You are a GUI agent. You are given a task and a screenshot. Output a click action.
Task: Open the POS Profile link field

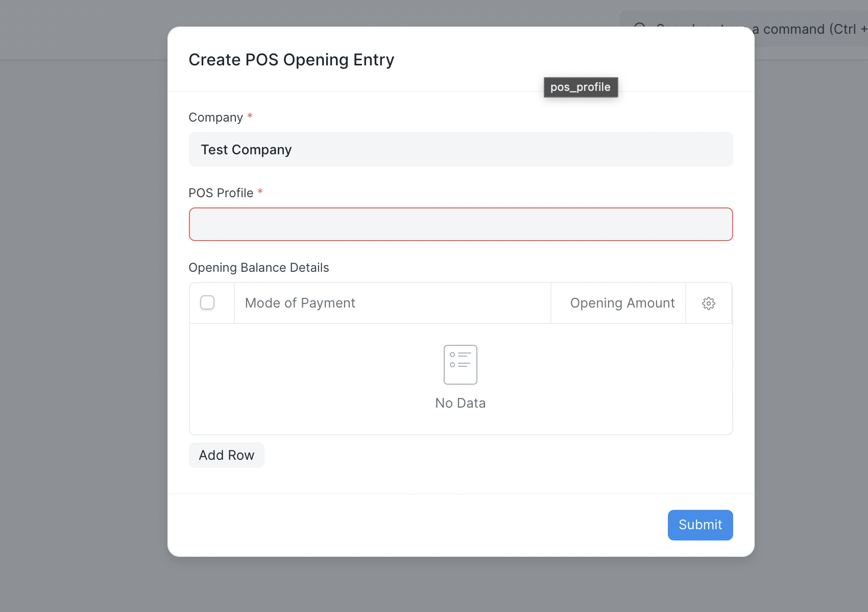pyautogui.click(x=461, y=224)
